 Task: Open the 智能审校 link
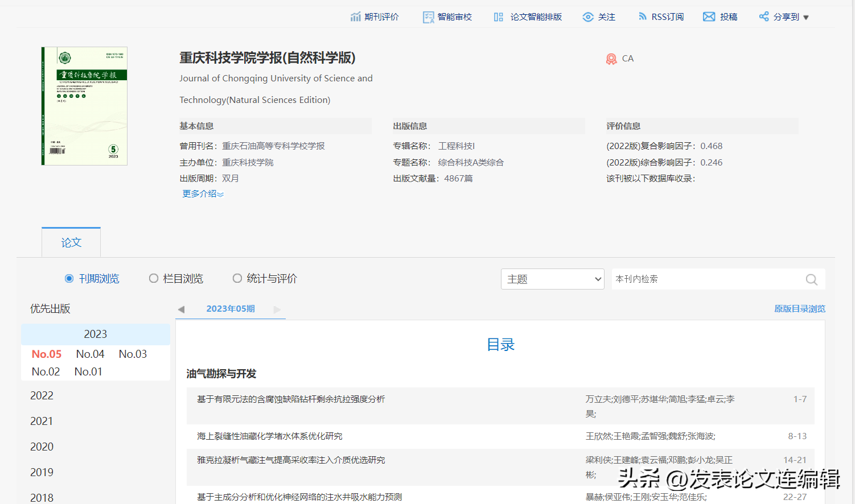click(x=454, y=17)
